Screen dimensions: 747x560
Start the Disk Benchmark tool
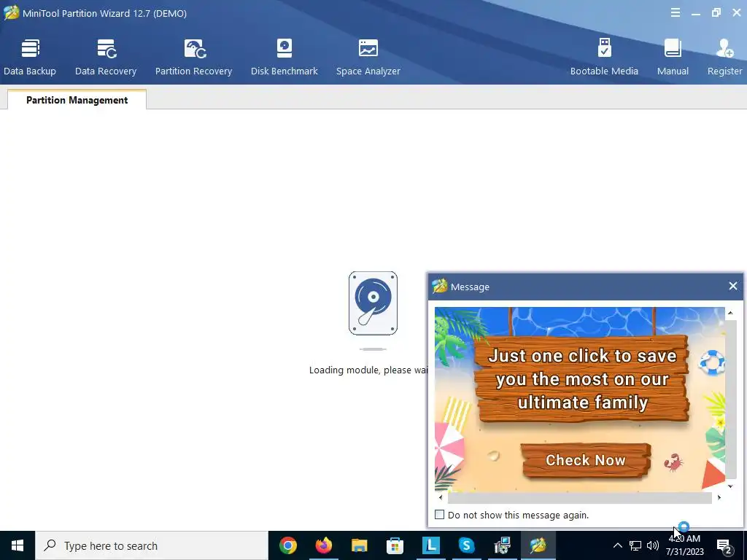tap(285, 57)
